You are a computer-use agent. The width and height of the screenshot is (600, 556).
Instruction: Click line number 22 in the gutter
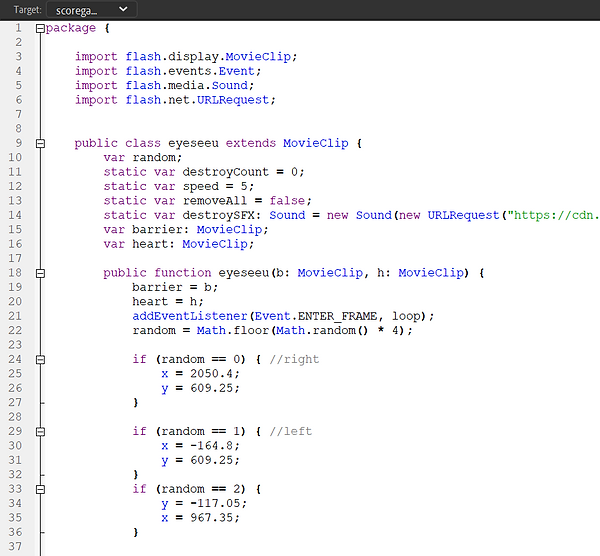[x=15, y=330]
